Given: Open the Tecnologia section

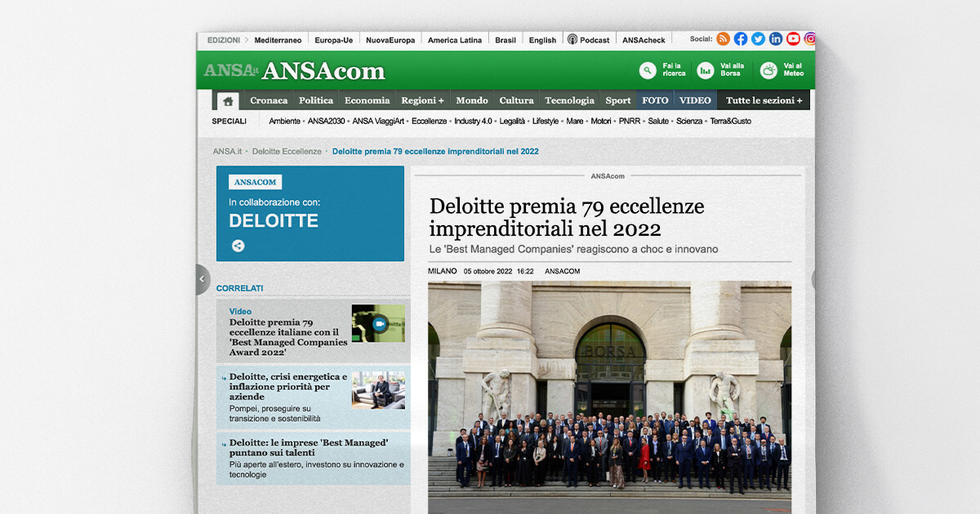Looking at the screenshot, I should (569, 100).
